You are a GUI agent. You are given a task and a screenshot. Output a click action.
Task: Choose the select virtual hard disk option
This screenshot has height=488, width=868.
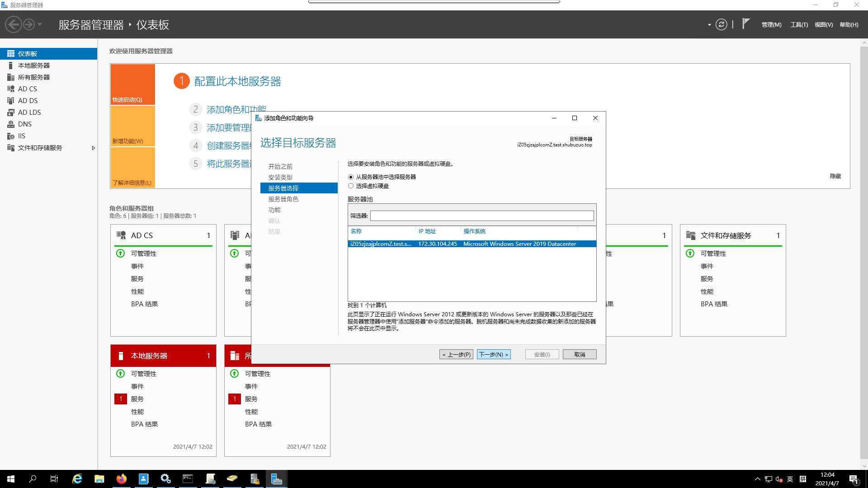pos(351,186)
